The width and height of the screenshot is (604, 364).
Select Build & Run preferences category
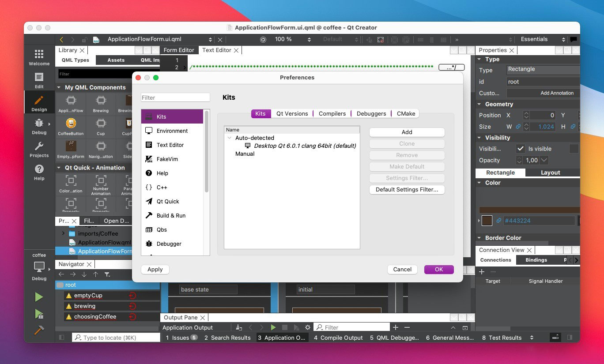[171, 216]
